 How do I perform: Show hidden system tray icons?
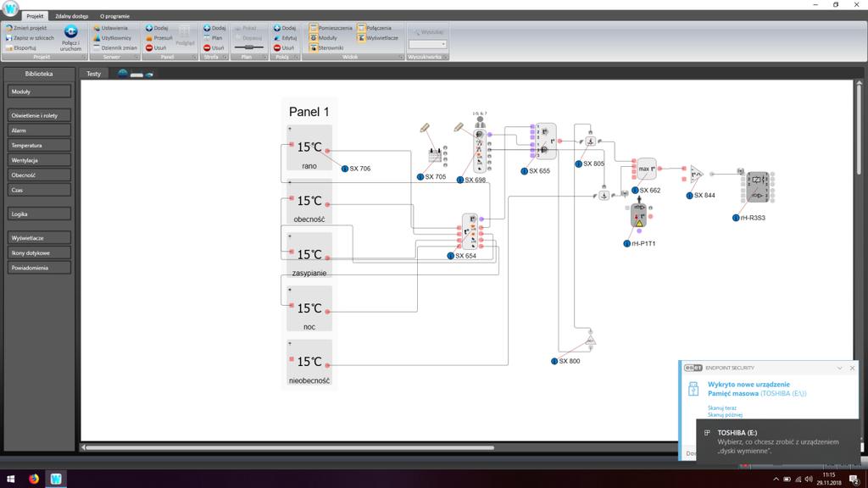[776, 480]
